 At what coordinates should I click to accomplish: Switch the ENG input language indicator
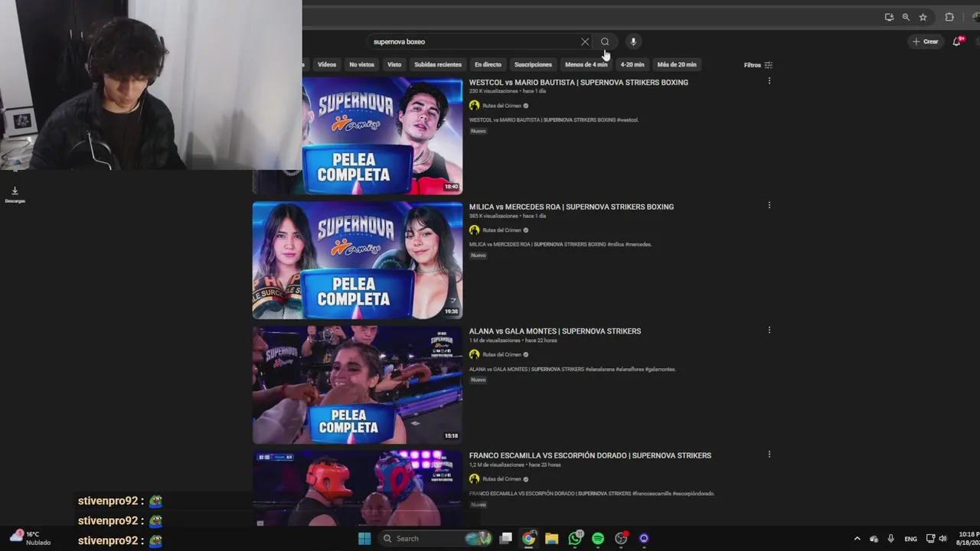tap(910, 539)
